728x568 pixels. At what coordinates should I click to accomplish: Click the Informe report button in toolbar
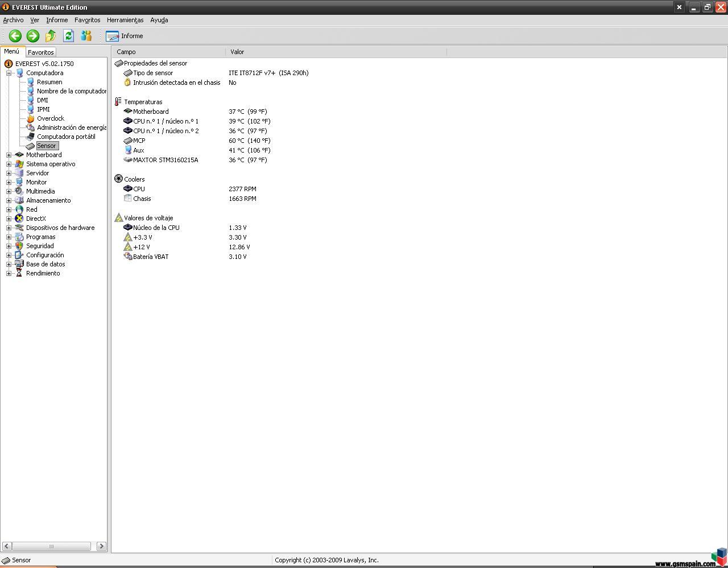[125, 36]
